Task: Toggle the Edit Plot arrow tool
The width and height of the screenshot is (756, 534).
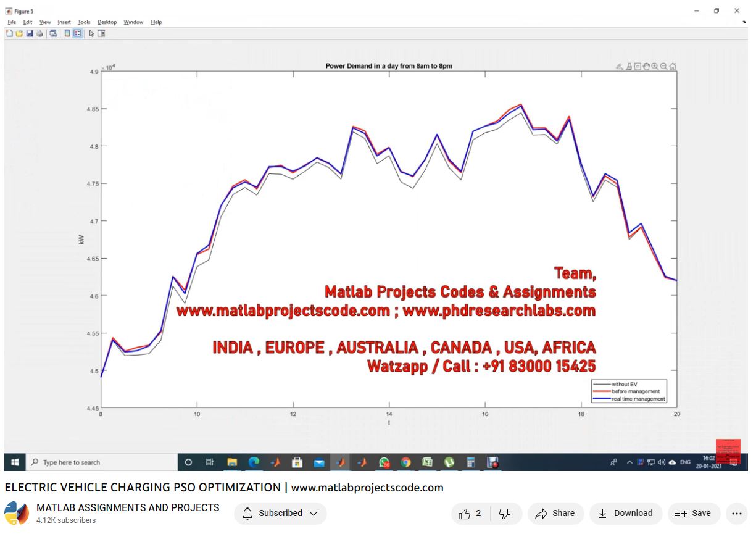Action: pyautogui.click(x=91, y=33)
